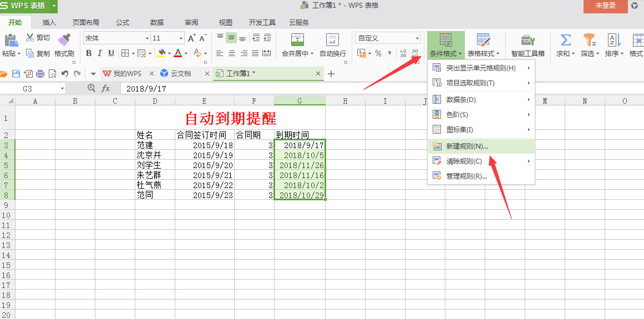This screenshot has width=644, height=319.
Task: Click the cell borders icon
Action: click(x=125, y=53)
